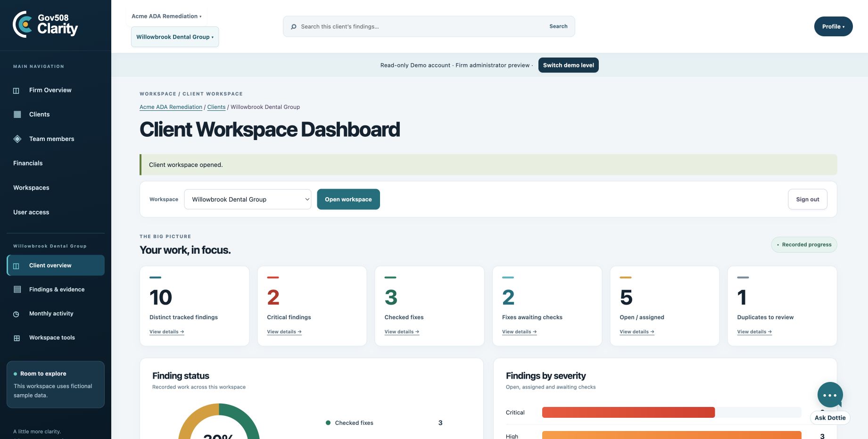Click Ask Dottie label
868x439 pixels.
(830, 418)
